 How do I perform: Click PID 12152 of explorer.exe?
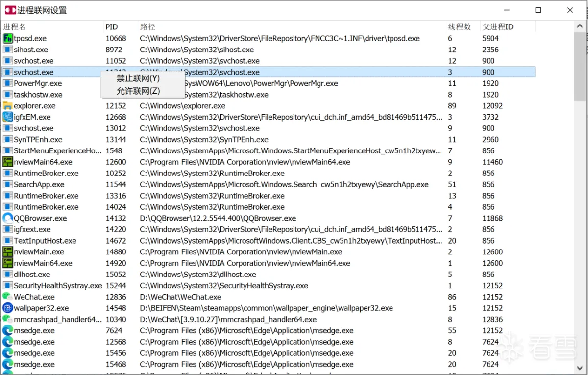pos(116,106)
